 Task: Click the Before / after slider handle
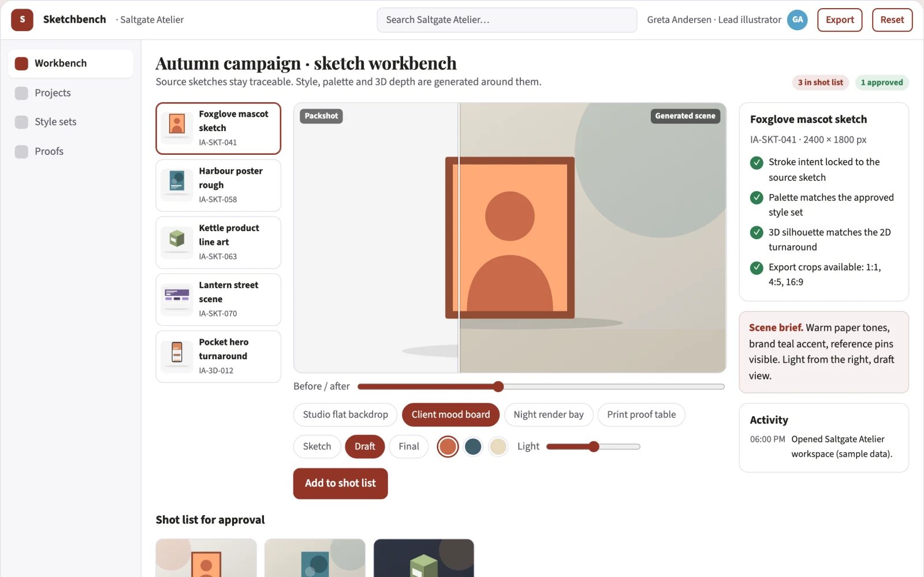pos(498,386)
